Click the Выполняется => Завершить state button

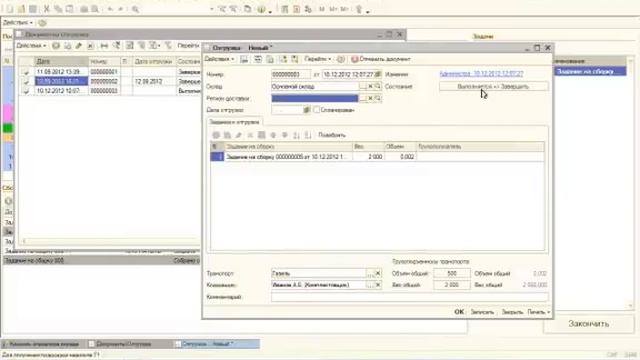click(x=493, y=87)
